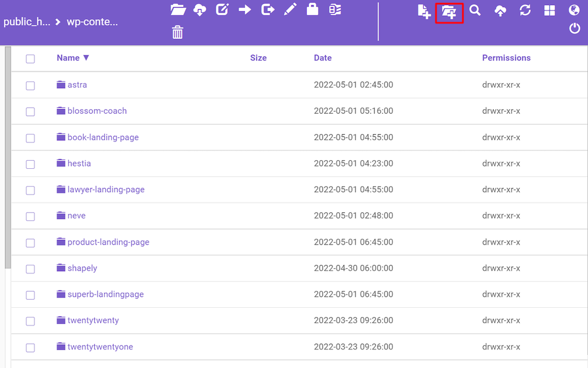Click the Archive icon in the toolbar
Image resolution: width=588 pixels, height=368 pixels.
335,10
